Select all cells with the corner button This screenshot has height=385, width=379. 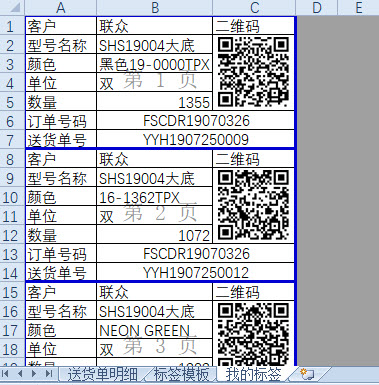tap(12, 8)
